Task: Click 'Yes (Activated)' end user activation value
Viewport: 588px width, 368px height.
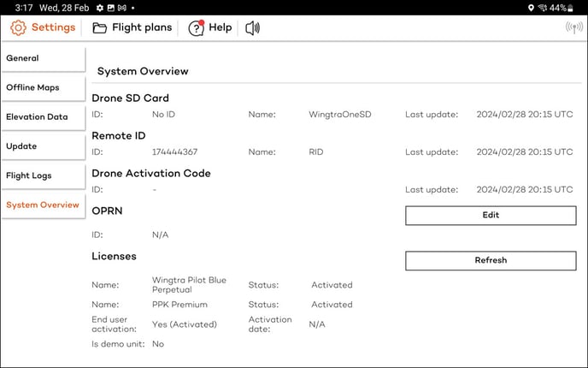Action: [185, 324]
